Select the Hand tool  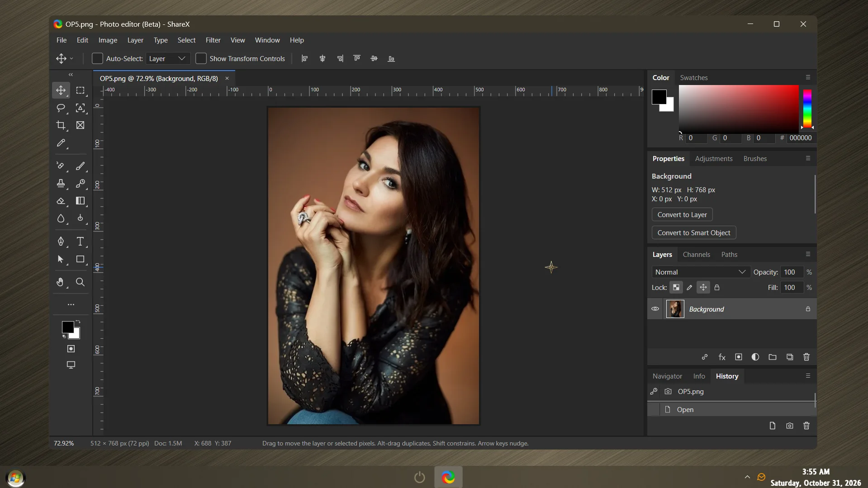tap(61, 282)
